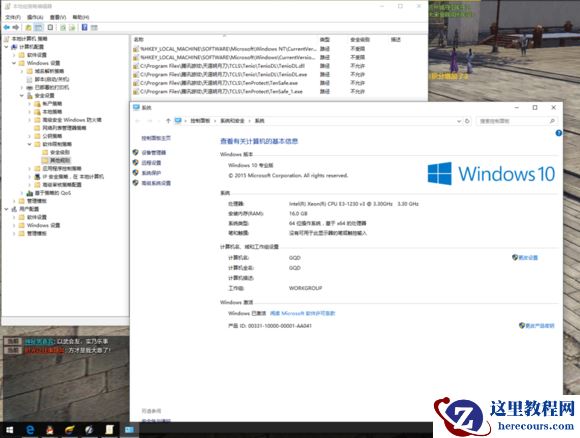Go back using Group Policy toolbar arrow
Screen dimensions: 580x438
coord(7,27)
